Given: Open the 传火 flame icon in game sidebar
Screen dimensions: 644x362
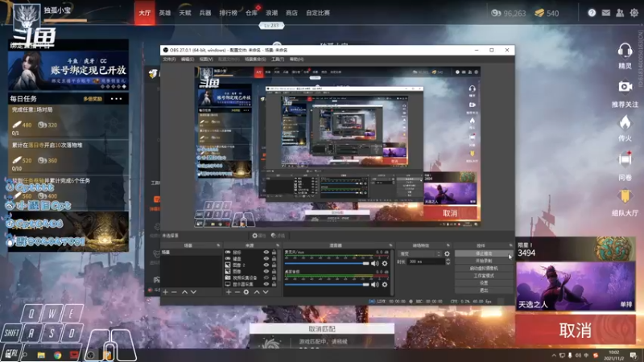Looking at the screenshot, I should (x=625, y=122).
